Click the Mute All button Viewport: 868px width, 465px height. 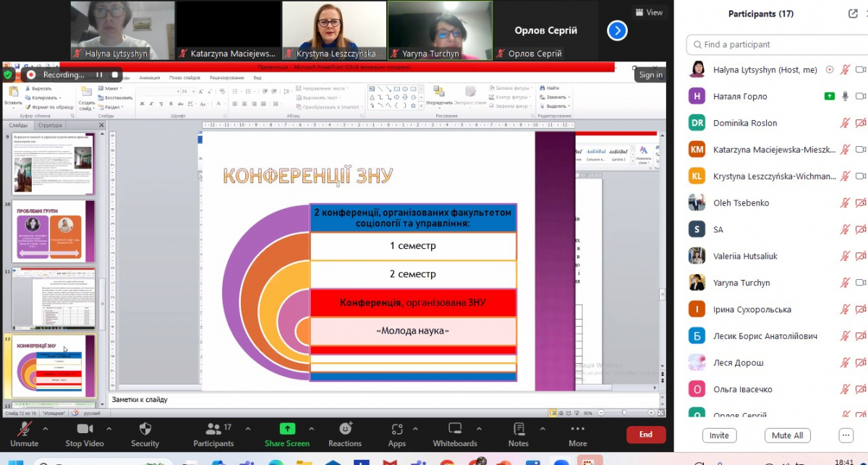click(787, 435)
